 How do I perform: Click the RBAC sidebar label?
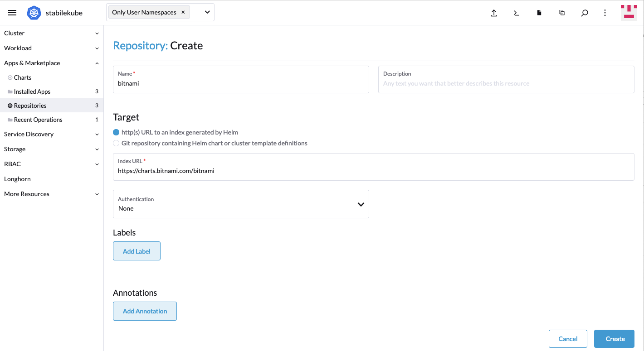tap(13, 164)
